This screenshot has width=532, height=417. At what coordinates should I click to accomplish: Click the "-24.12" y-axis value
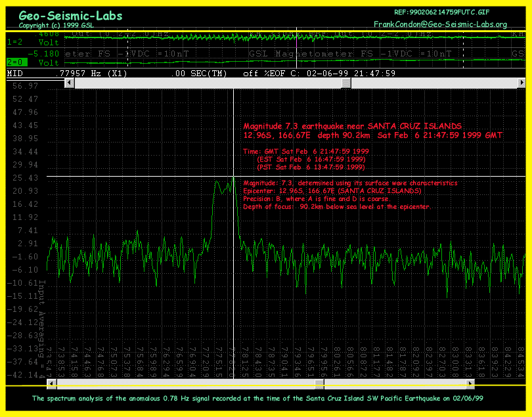pyautogui.click(x=23, y=322)
